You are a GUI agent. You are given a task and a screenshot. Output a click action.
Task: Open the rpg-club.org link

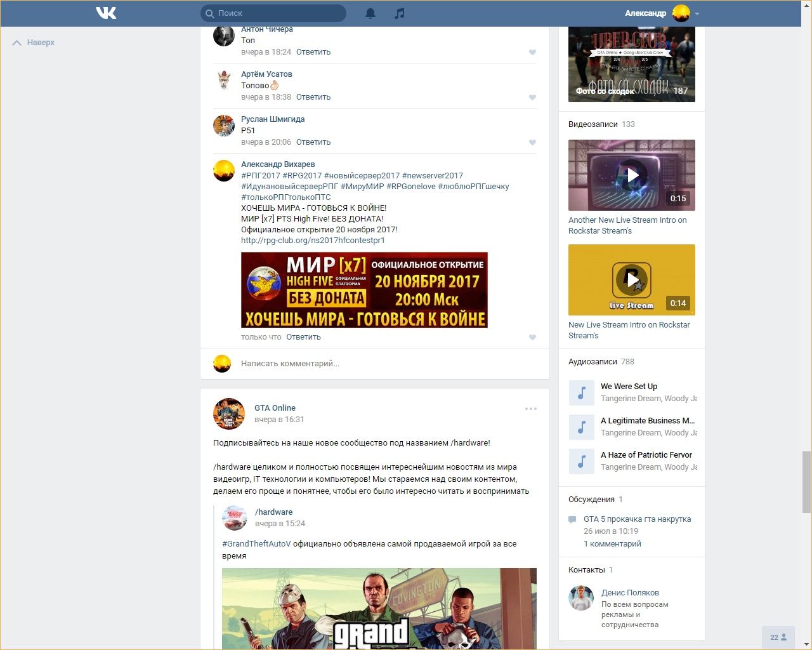coord(313,241)
